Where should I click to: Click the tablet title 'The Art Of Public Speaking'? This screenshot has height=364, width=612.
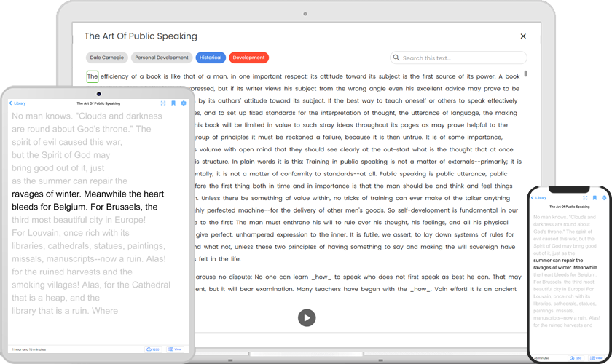(x=98, y=103)
